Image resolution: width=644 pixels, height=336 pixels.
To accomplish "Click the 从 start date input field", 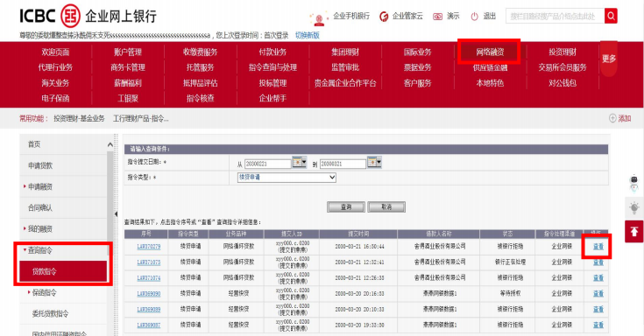I will pyautogui.click(x=268, y=164).
